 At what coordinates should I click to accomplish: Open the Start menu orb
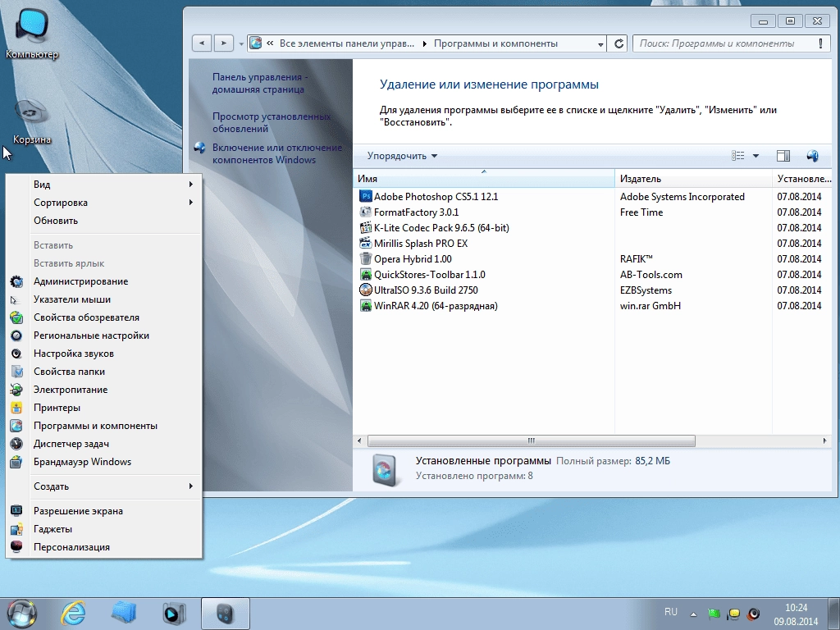coord(22,614)
